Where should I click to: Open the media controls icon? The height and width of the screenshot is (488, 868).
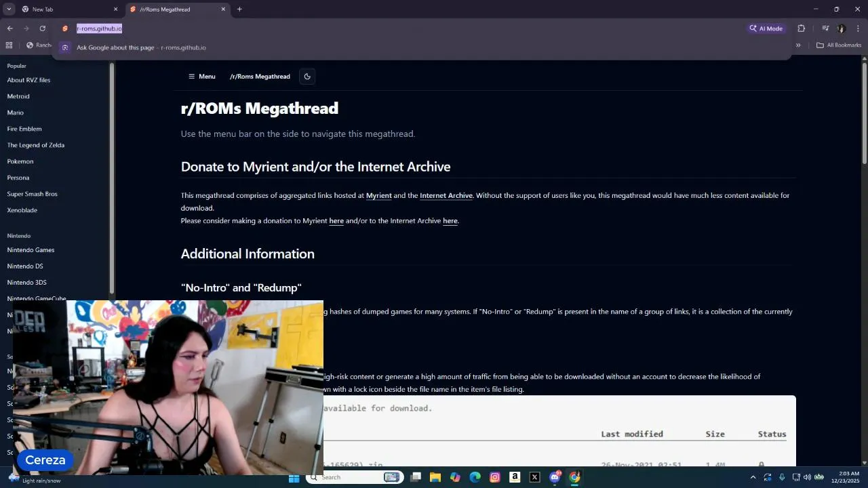click(x=825, y=28)
